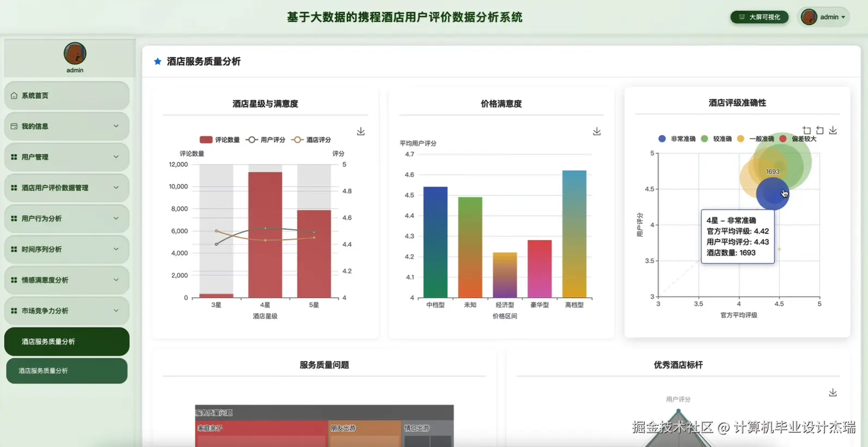This screenshot has width=868, height=447.
Task: Click the blue star icon by 酒店服务质量分析 heading
Action: click(157, 62)
